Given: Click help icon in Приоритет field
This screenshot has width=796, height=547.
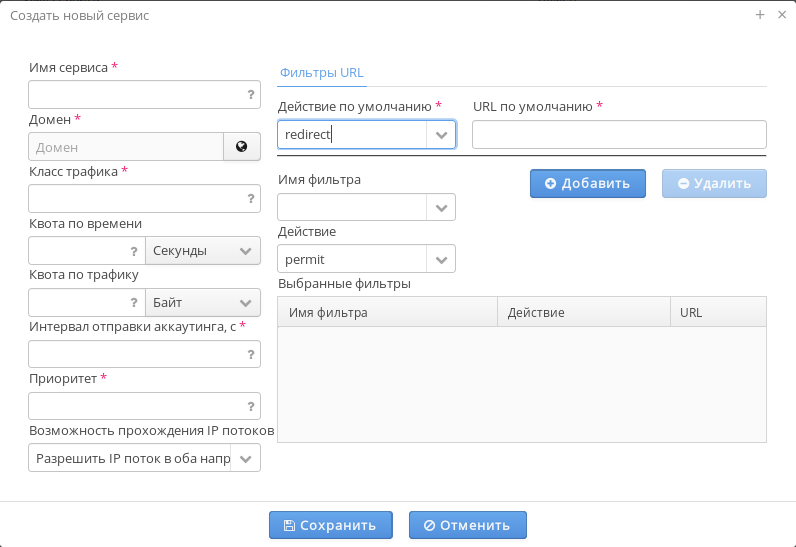Looking at the screenshot, I should (251, 406).
